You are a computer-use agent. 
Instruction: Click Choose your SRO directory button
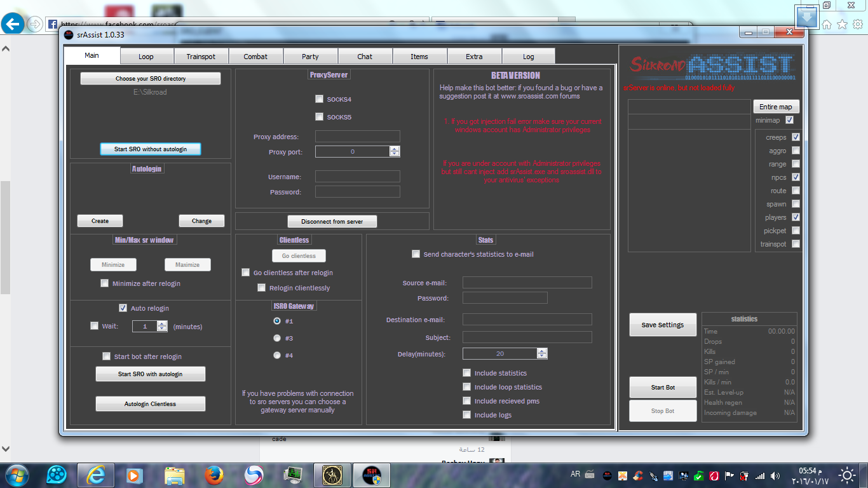point(151,79)
